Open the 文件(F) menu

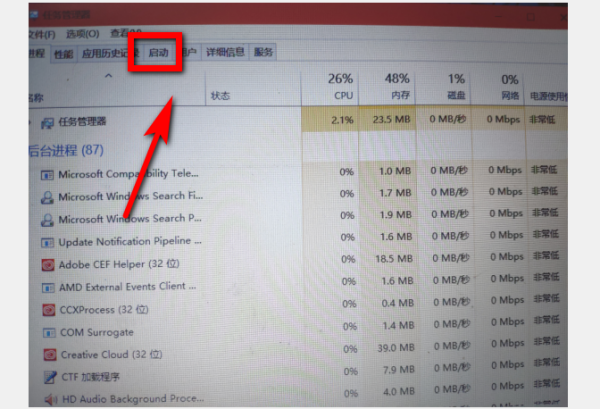[x=42, y=35]
